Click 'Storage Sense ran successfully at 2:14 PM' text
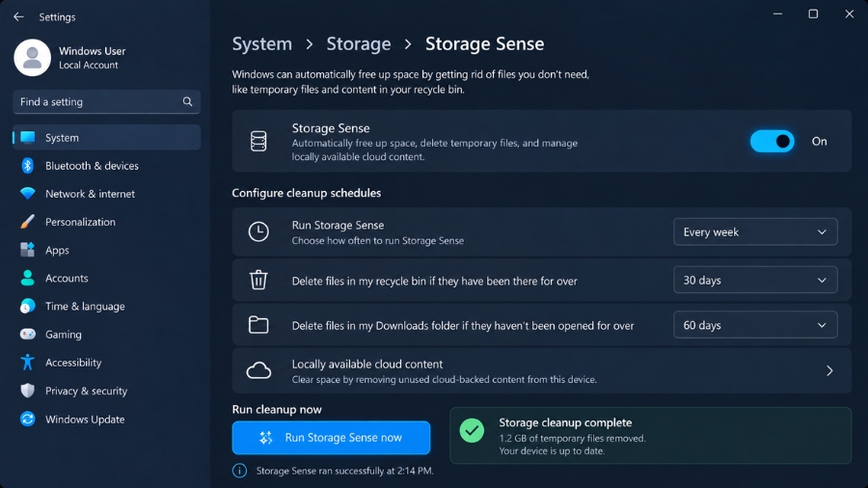This screenshot has height=488, width=868. 345,471
